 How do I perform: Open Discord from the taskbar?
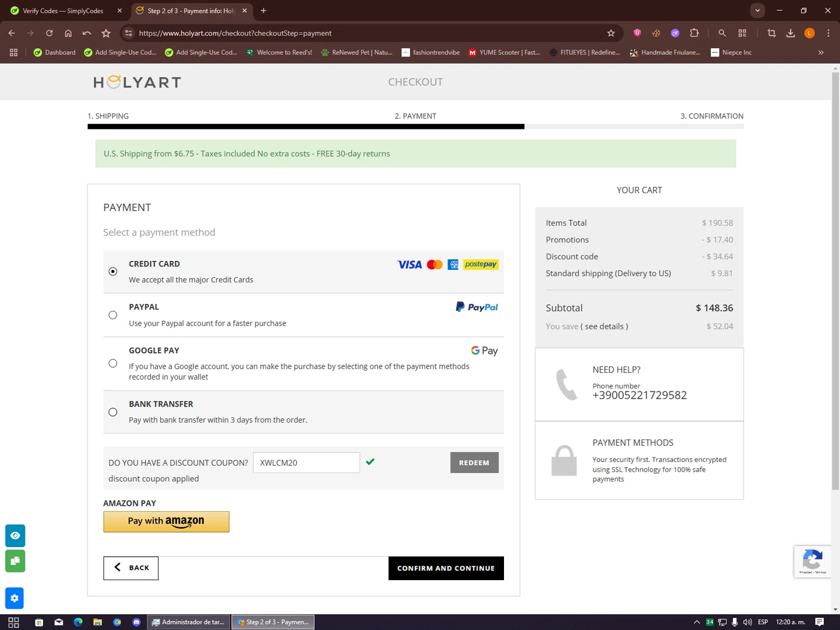coord(137,622)
